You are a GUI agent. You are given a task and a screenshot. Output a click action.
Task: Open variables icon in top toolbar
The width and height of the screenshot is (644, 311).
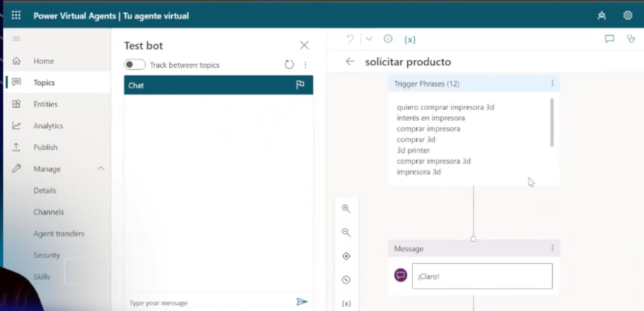pyautogui.click(x=410, y=40)
